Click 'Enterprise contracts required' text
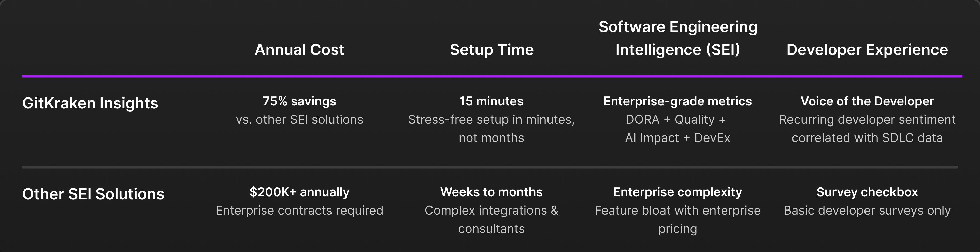Screen dimensions: 980x252 299,211
